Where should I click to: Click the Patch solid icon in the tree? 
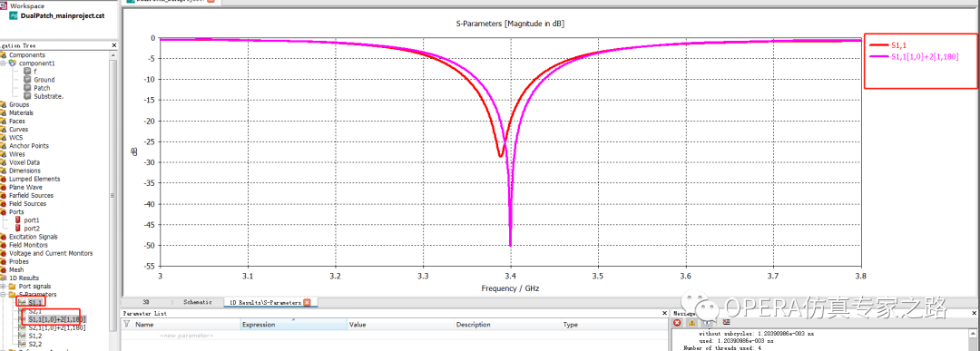(27, 88)
